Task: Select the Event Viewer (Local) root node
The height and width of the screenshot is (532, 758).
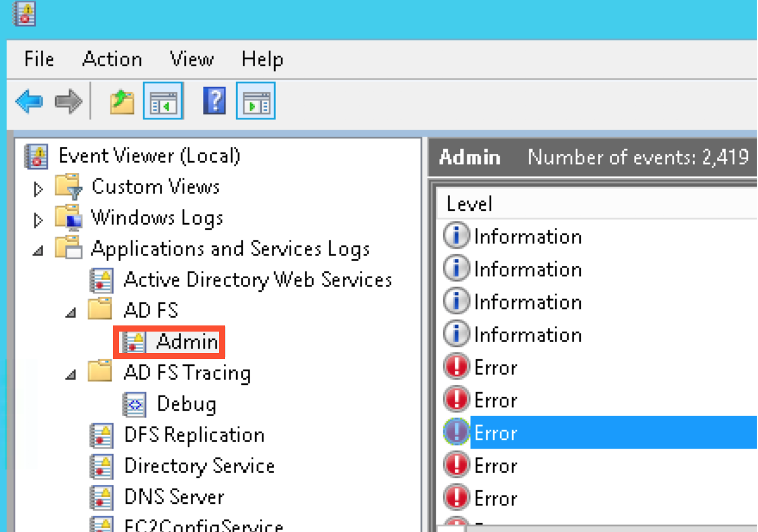Action: [x=149, y=156]
